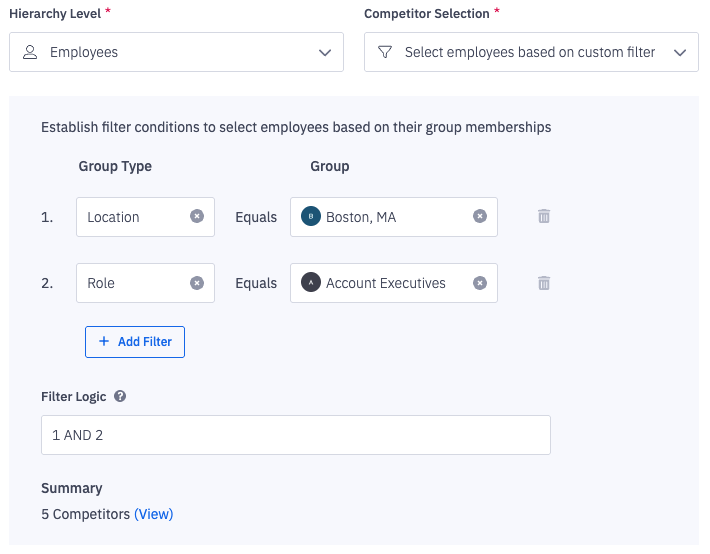Viewport: 710px width, 554px height.
Task: Click the Filter Logic input field
Action: click(x=295, y=435)
